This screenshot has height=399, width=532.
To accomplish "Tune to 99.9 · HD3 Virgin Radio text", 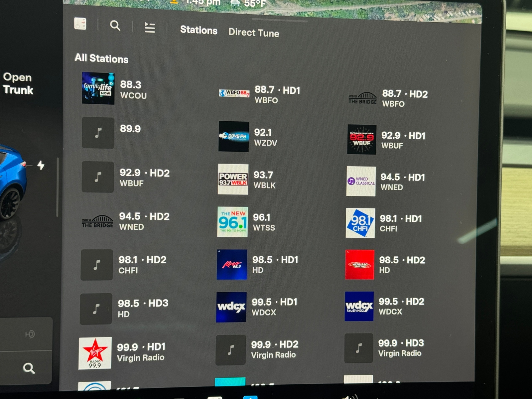I will click(x=401, y=348).
